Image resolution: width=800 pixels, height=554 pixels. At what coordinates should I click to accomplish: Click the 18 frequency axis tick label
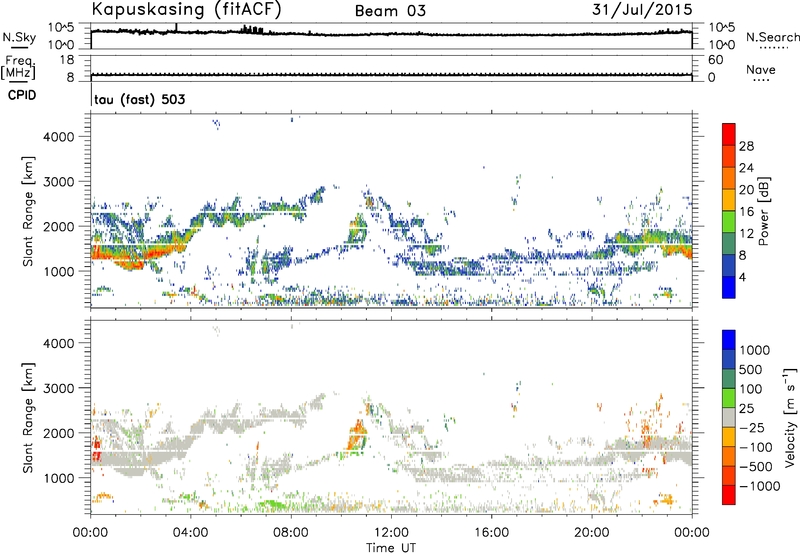(x=67, y=60)
